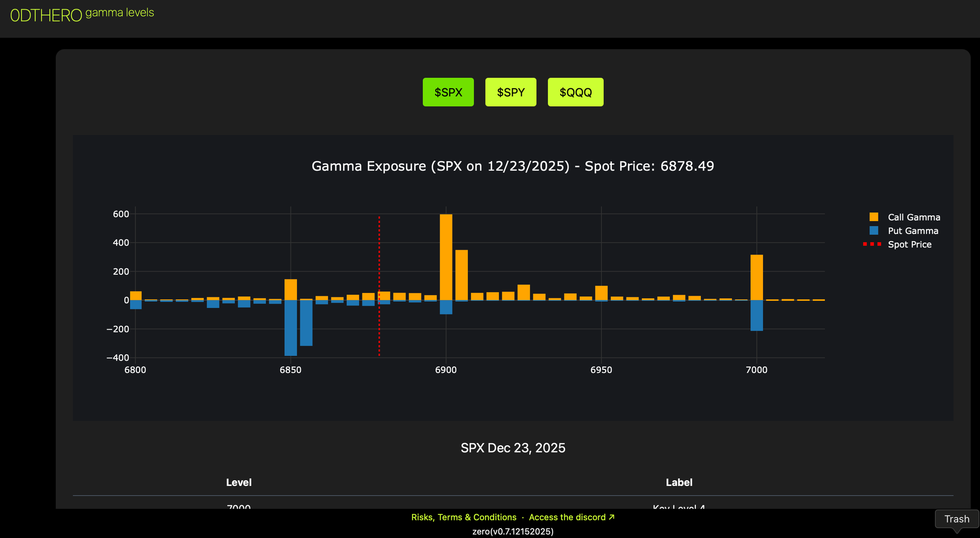Switch to the $SPY ticker

(511, 92)
